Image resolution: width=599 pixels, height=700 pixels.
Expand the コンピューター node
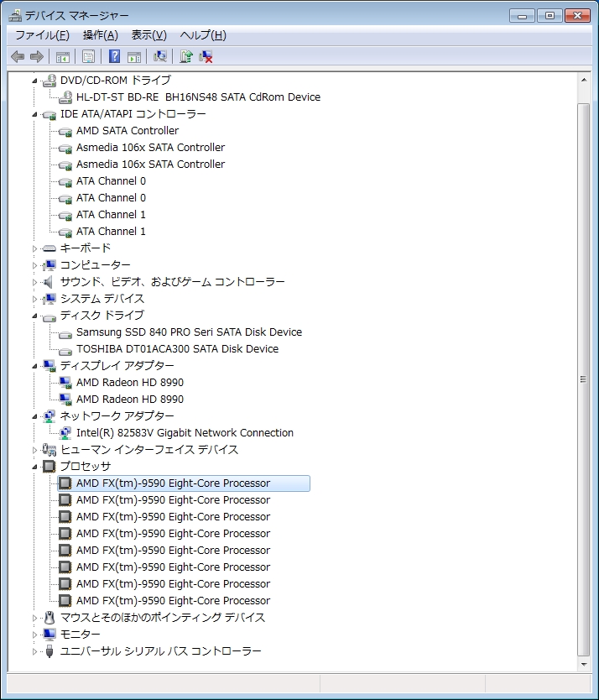(34, 265)
